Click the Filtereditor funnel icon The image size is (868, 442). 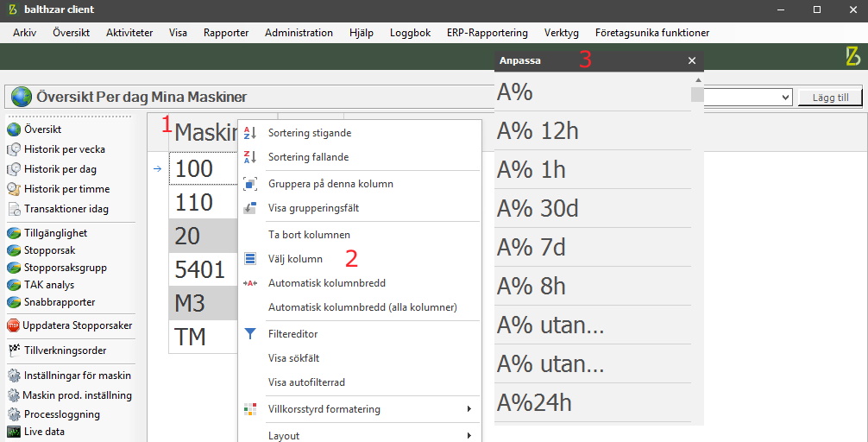coord(250,333)
